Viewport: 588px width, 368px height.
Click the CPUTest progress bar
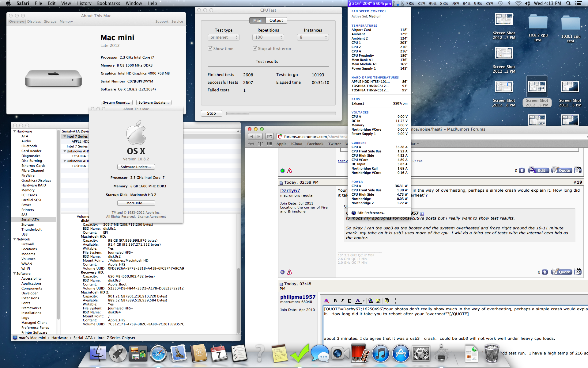(281, 113)
